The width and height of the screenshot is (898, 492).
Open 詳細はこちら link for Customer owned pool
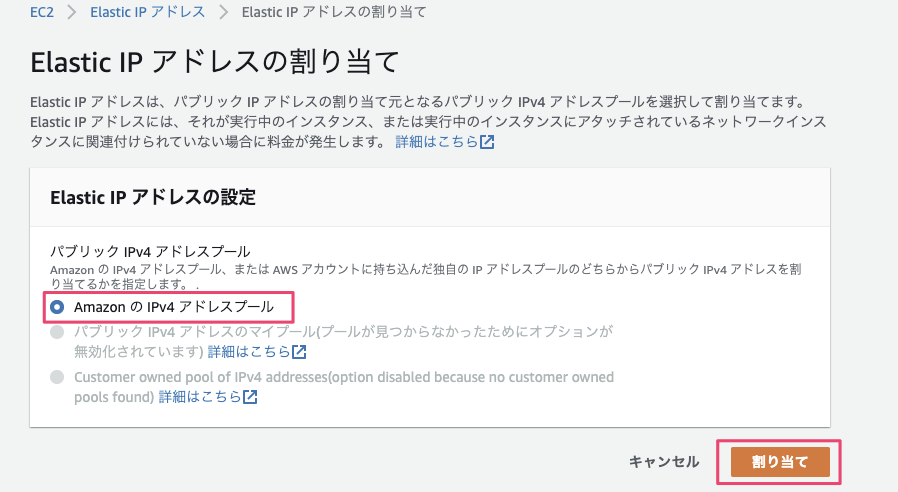click(200, 397)
